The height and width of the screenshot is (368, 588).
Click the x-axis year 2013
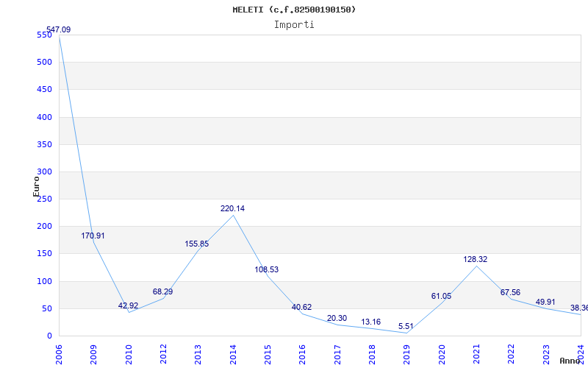[198, 355]
